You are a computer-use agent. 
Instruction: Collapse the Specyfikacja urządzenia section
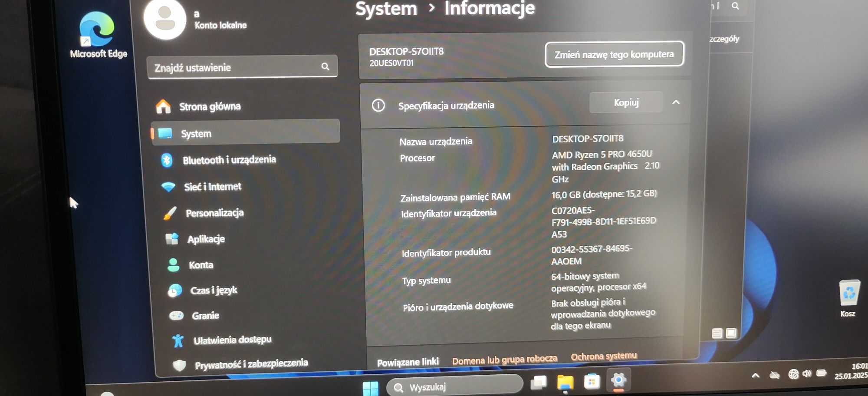click(676, 102)
